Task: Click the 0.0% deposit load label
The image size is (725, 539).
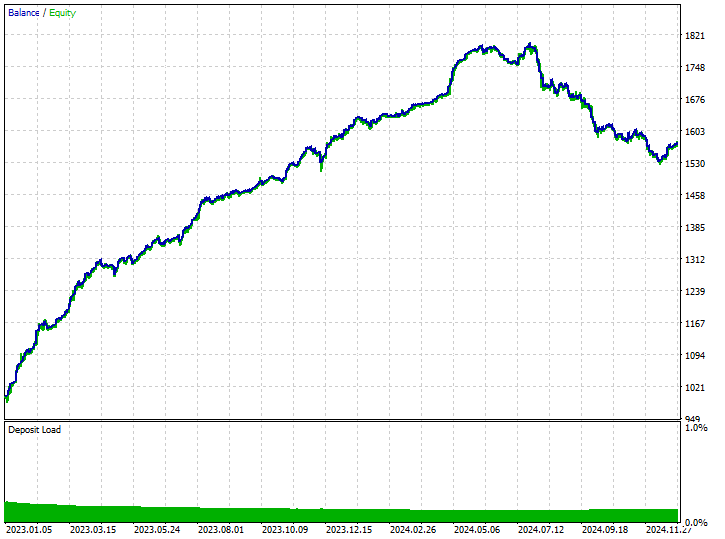Action: click(x=696, y=522)
